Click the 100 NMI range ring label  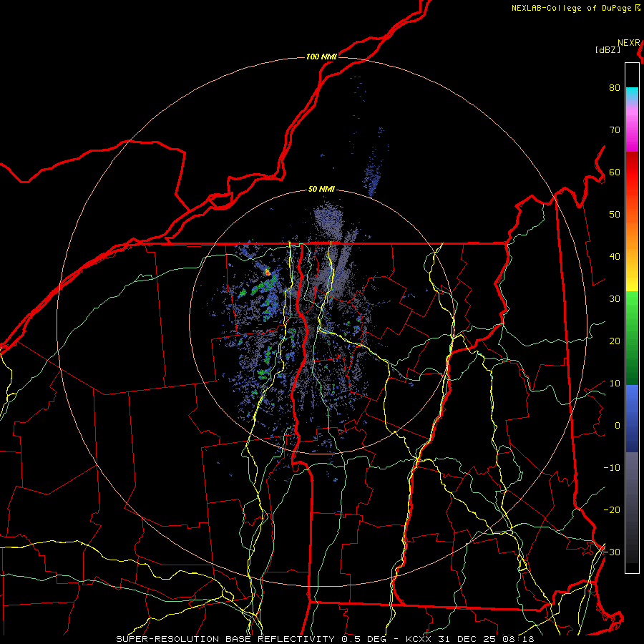pyautogui.click(x=321, y=57)
